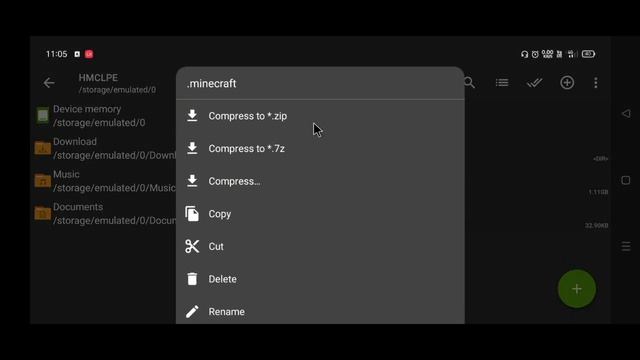640x360 pixels.
Task: Click the 7z compress download-arrow icon
Action: (x=192, y=148)
